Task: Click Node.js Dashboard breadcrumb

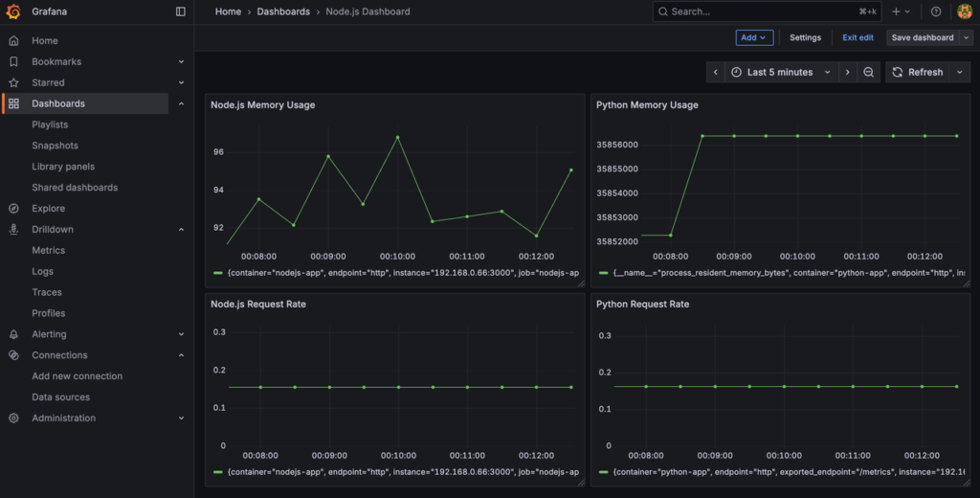Action: [367, 11]
